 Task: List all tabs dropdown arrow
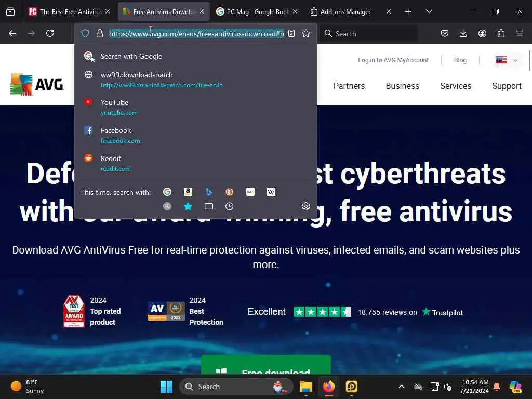[429, 11]
